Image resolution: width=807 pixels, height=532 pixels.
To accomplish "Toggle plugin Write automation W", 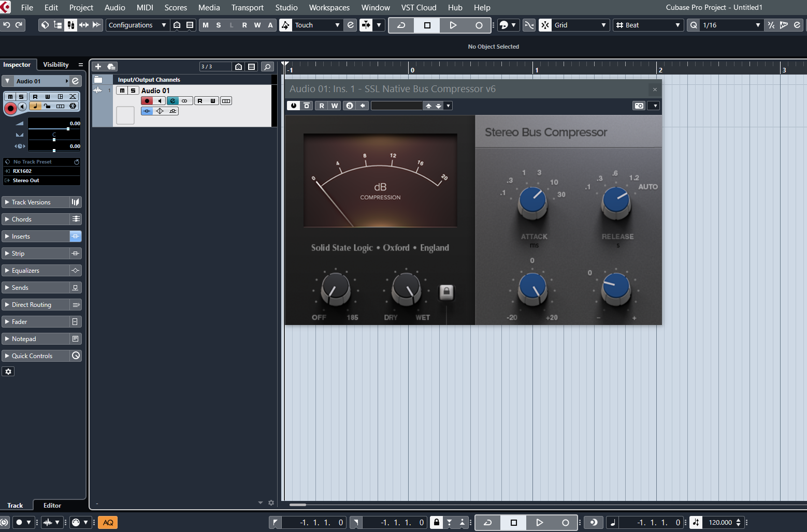I will tap(335, 106).
